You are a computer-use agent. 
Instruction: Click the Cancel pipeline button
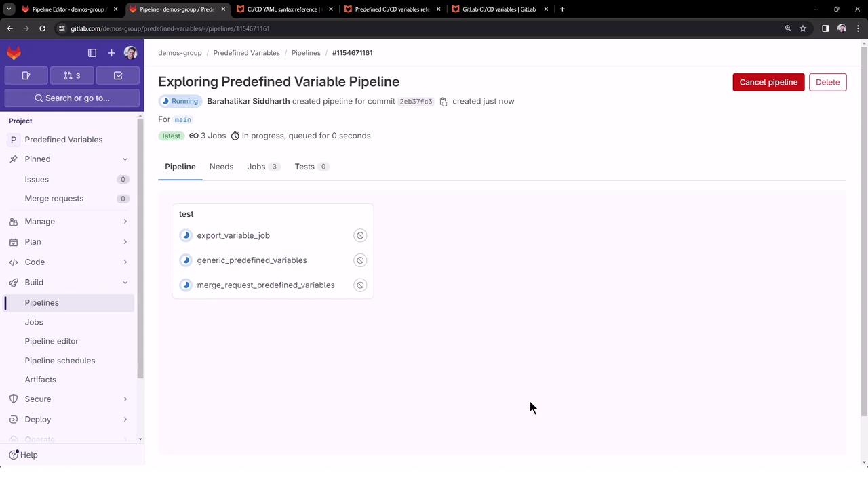click(x=768, y=83)
